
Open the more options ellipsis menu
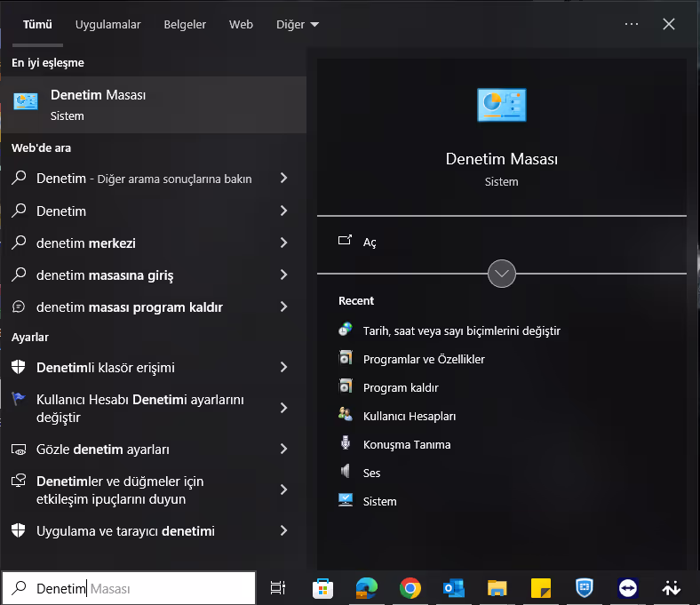click(632, 24)
